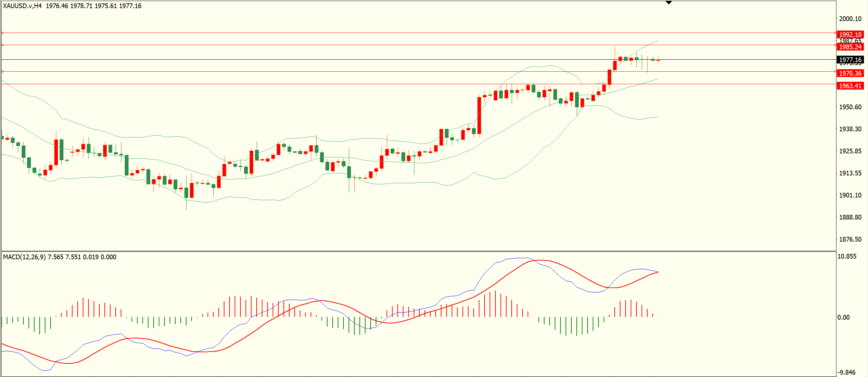Viewport: 868px width, 377px height.
Task: Select the 1970.36 red price label
Action: [x=850, y=73]
